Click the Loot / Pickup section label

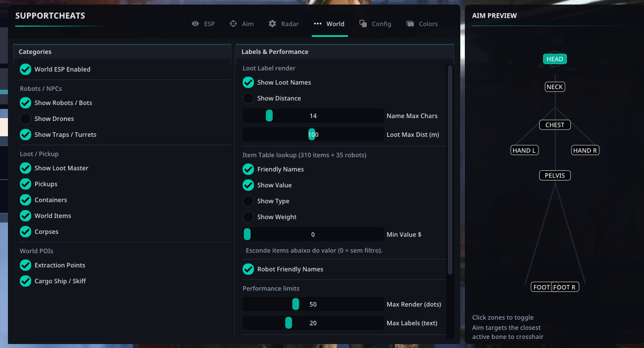point(39,154)
